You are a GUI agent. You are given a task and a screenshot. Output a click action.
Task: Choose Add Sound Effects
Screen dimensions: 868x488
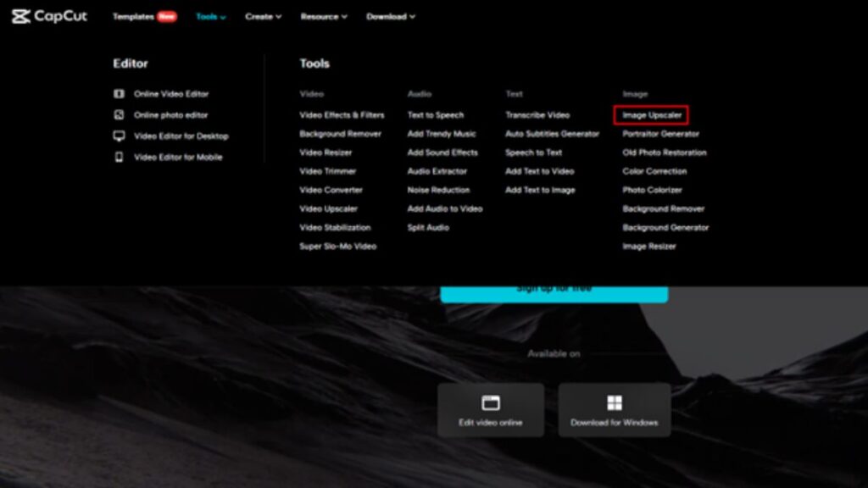point(442,152)
